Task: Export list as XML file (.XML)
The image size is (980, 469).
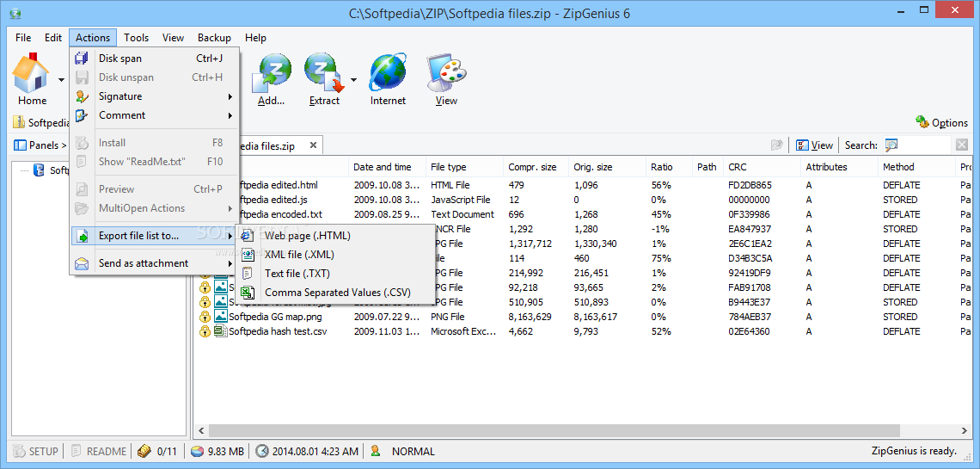Action: [334, 255]
